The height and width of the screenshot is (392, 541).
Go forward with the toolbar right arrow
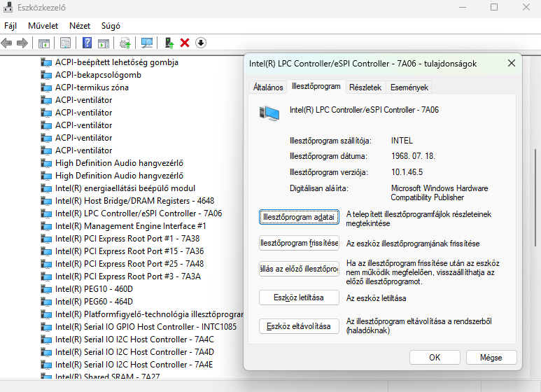point(22,43)
